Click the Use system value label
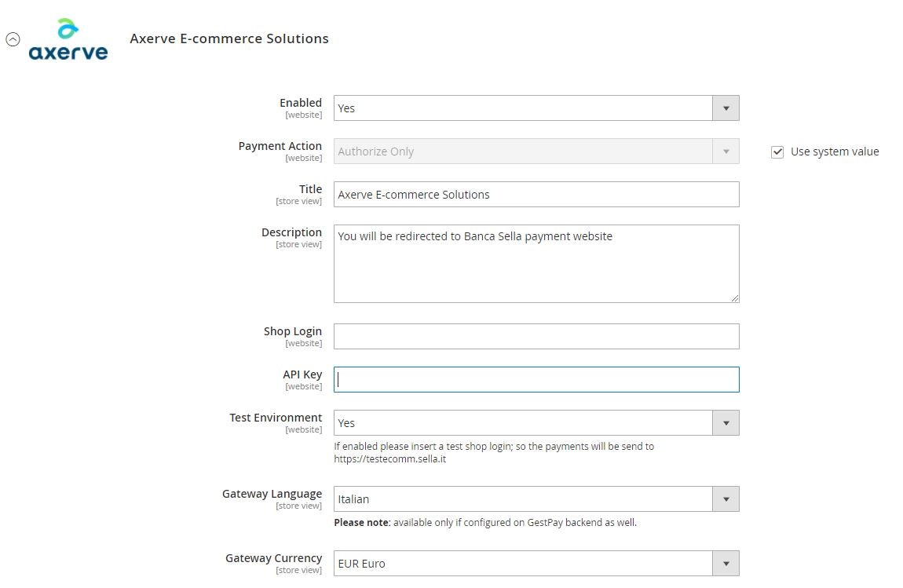This screenshot has height=588, width=903. pyautogui.click(x=835, y=152)
